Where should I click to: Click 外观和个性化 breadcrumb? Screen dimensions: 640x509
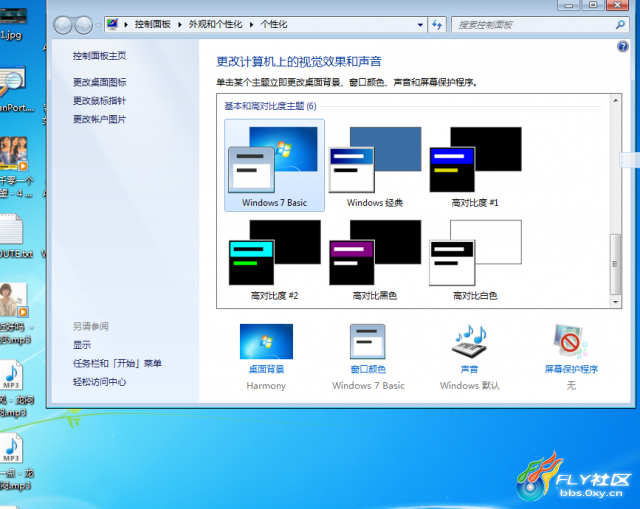pyautogui.click(x=215, y=24)
